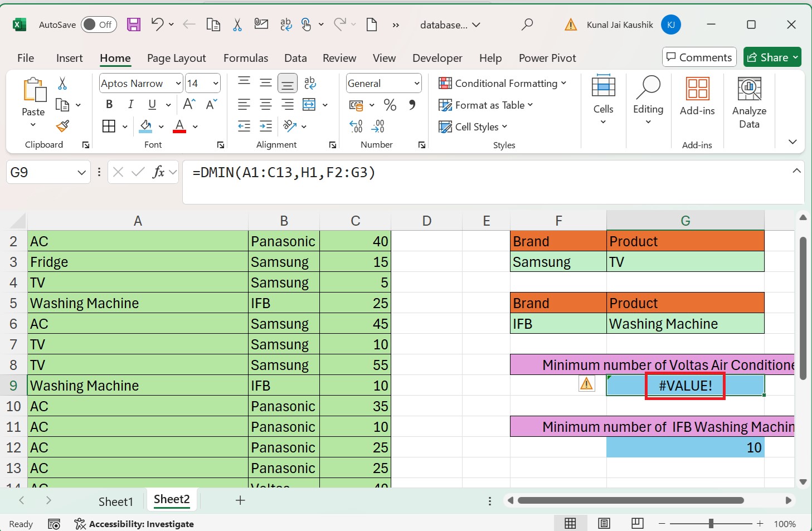Open the font size dropdown
Image resolution: width=812 pixels, height=531 pixels.
point(215,83)
